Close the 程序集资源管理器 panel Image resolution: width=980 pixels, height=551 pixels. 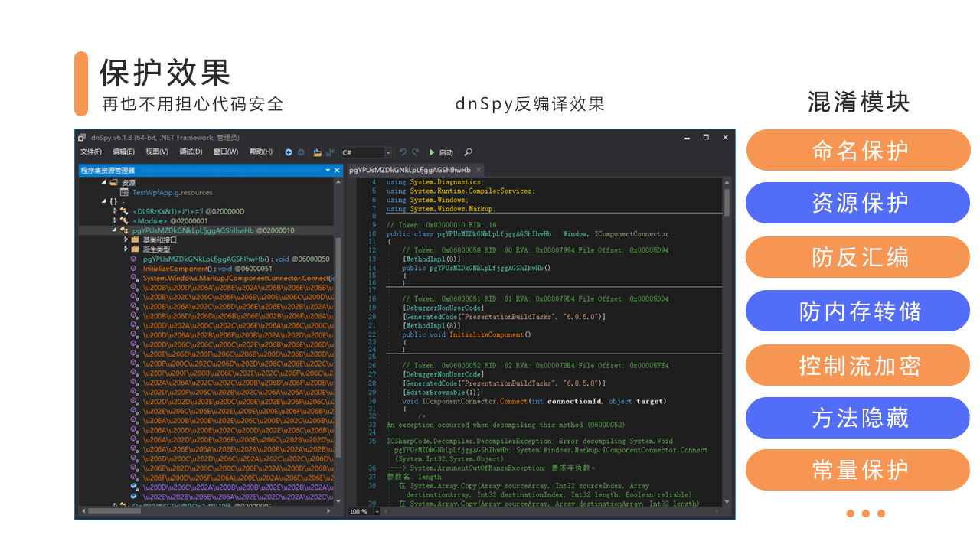pyautogui.click(x=337, y=170)
